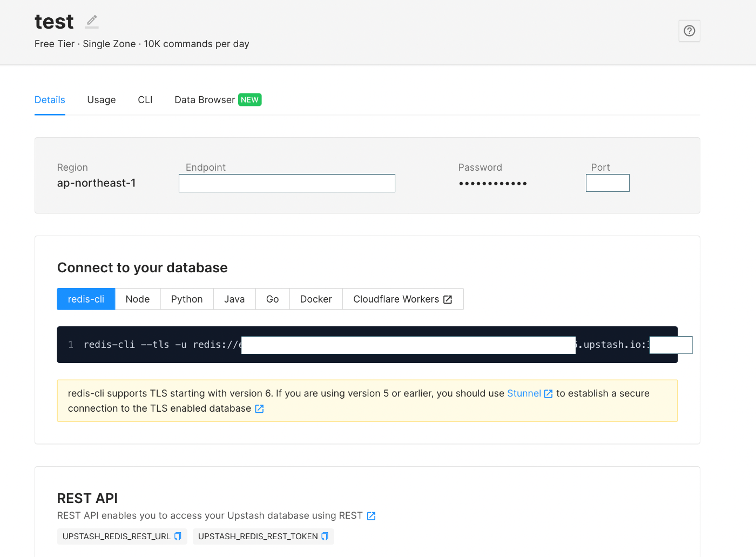This screenshot has height=557, width=756.
Task: Open the CLI tab
Action: tap(145, 100)
